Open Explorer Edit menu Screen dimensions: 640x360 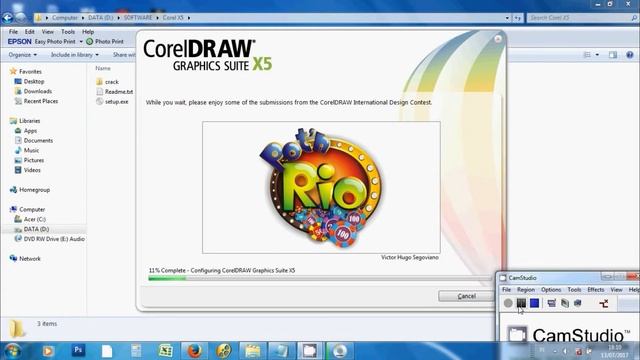click(29, 31)
